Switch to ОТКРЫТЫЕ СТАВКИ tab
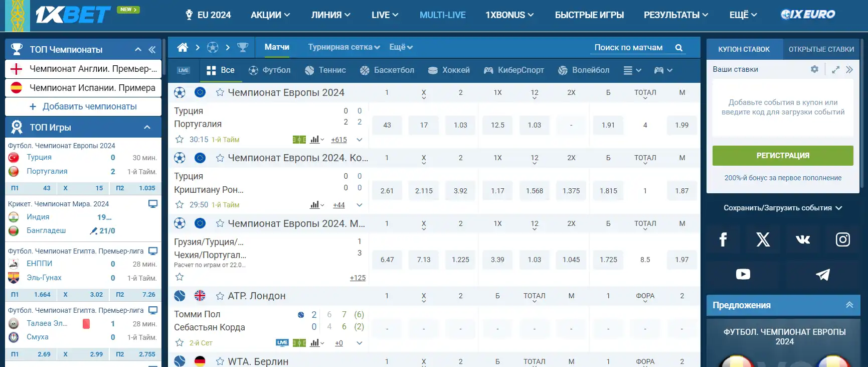Image resolution: width=868 pixels, height=367 pixels. click(821, 49)
